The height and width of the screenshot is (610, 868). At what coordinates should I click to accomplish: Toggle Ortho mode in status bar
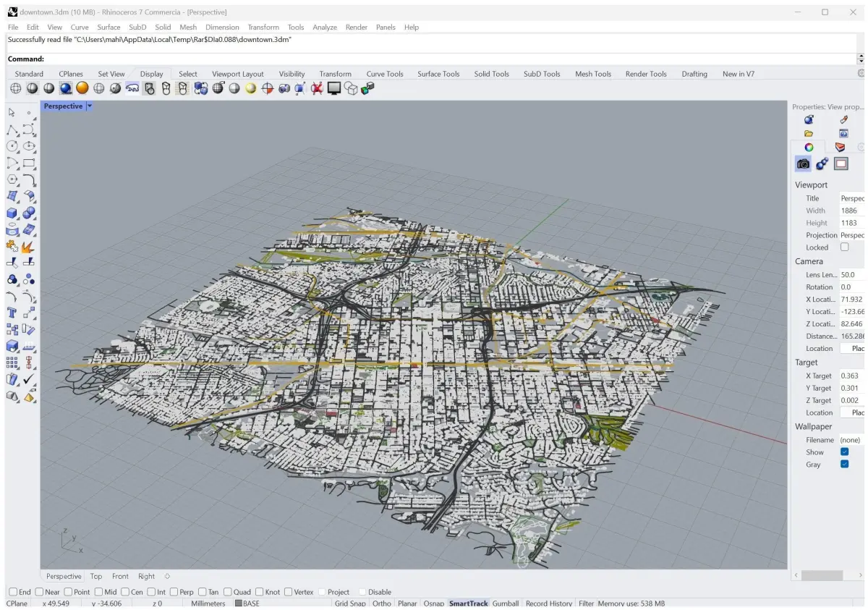tap(382, 603)
